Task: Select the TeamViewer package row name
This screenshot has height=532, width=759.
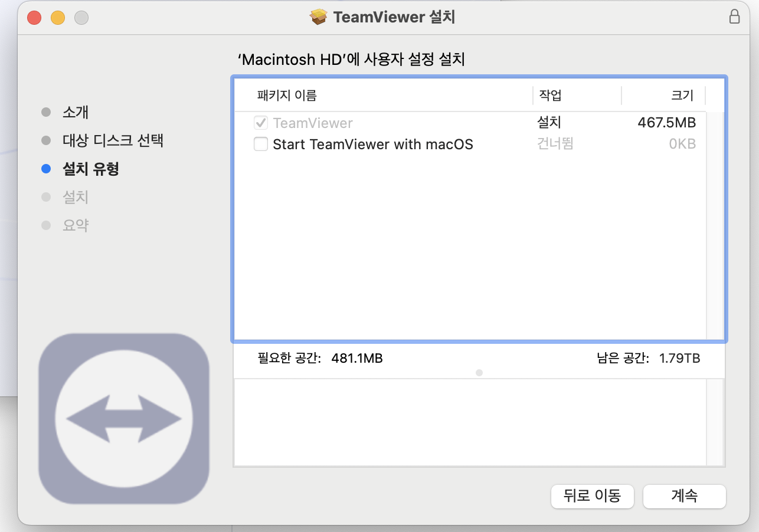Action: (313, 123)
